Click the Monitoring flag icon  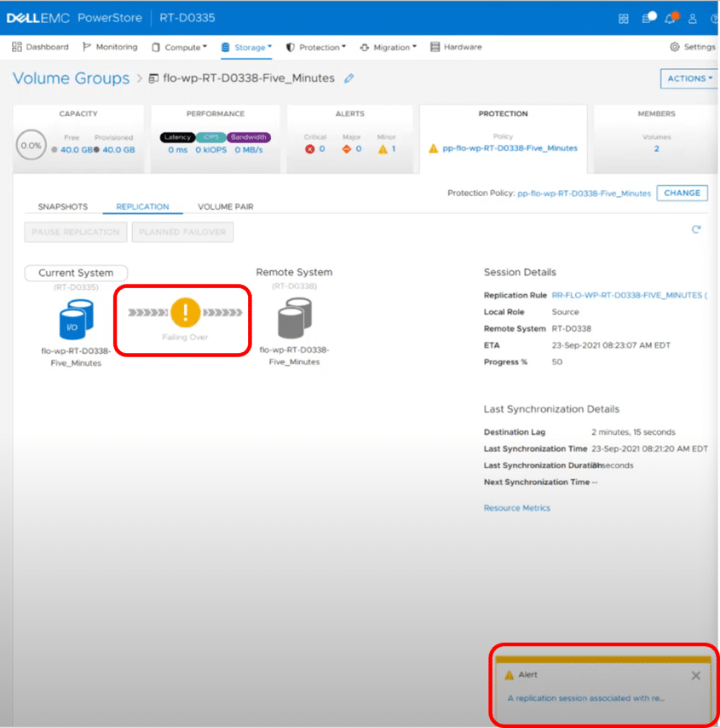[86, 47]
